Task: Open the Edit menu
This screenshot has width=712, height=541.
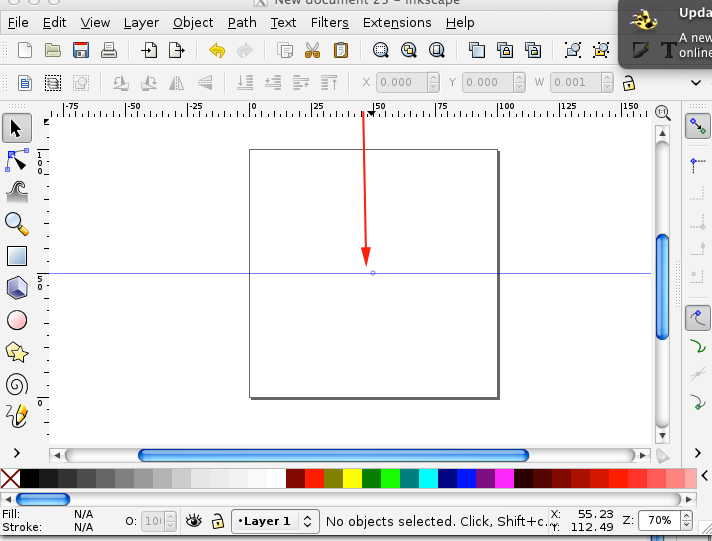Action: pyautogui.click(x=54, y=22)
